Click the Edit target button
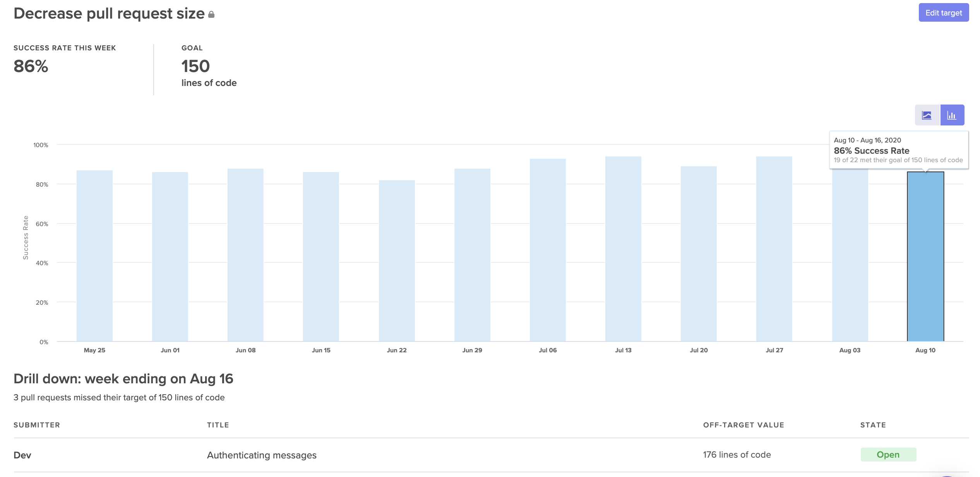The width and height of the screenshot is (980, 477). pyautogui.click(x=943, y=13)
